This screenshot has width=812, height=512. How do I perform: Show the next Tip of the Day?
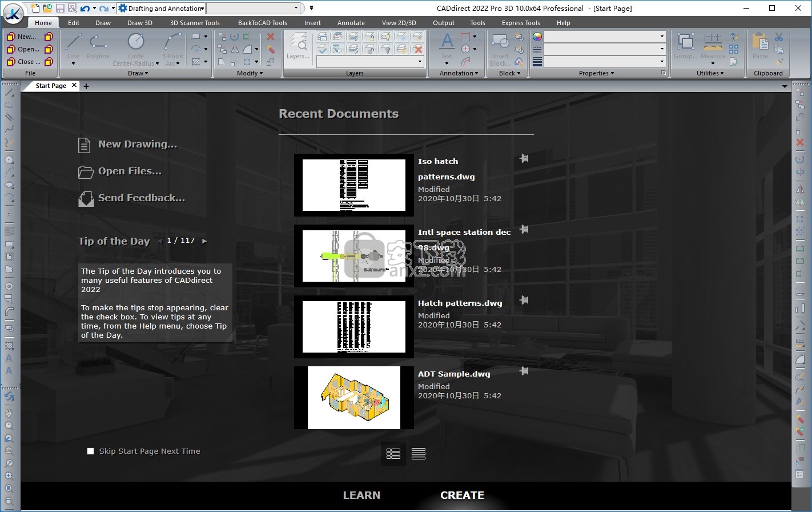(204, 241)
